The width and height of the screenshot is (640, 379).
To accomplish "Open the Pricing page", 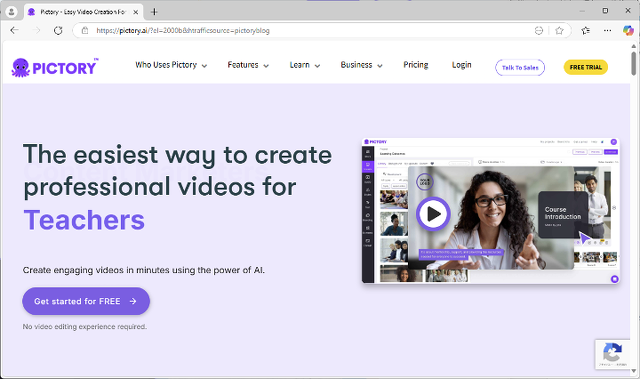I will 416,65.
